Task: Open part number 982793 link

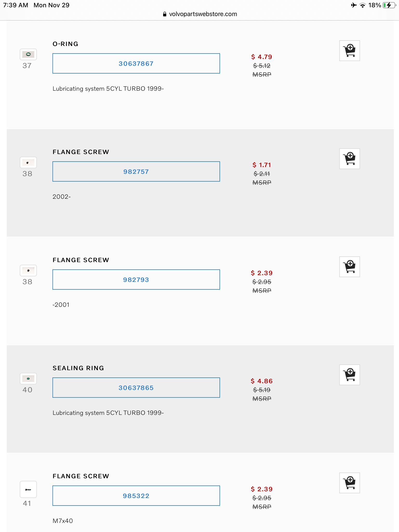Action: [x=136, y=280]
